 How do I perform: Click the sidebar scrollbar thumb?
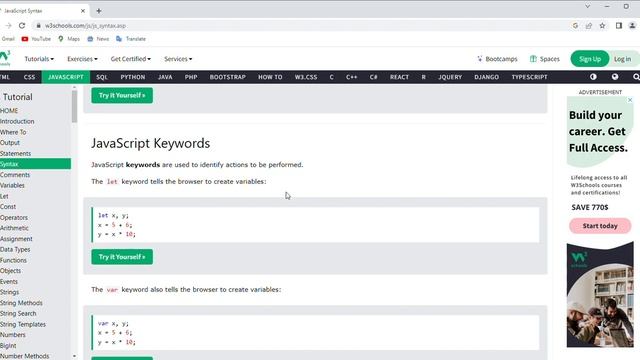point(74,106)
